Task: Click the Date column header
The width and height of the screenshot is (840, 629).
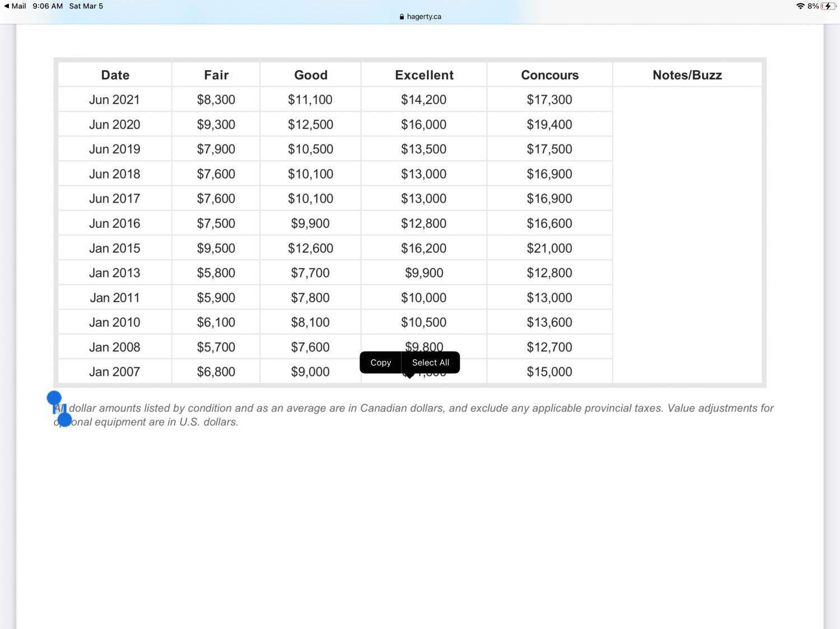Action: pos(115,75)
